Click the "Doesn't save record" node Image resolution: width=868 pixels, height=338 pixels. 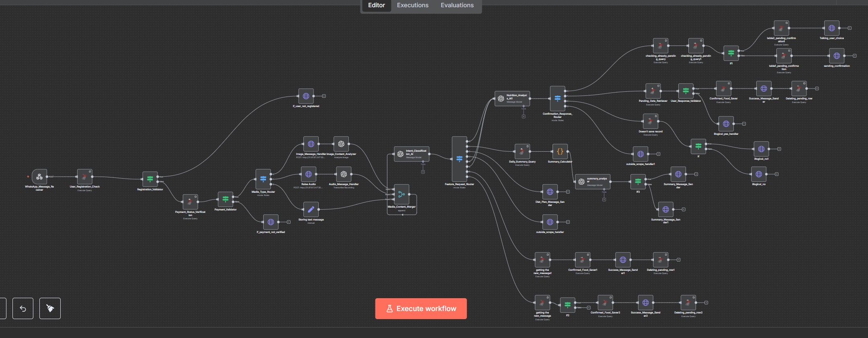point(650,122)
